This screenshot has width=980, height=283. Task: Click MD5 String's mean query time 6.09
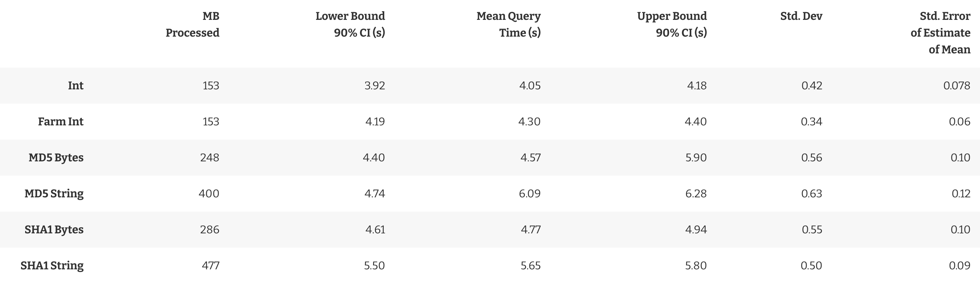click(530, 194)
